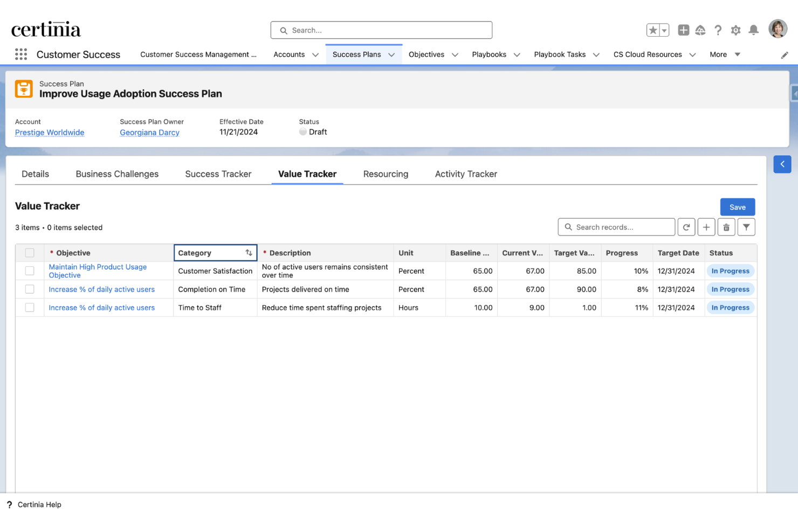Click 'Reduce time spent staffing projects' cell
The width and height of the screenshot is (798, 532).
pyautogui.click(x=325, y=308)
